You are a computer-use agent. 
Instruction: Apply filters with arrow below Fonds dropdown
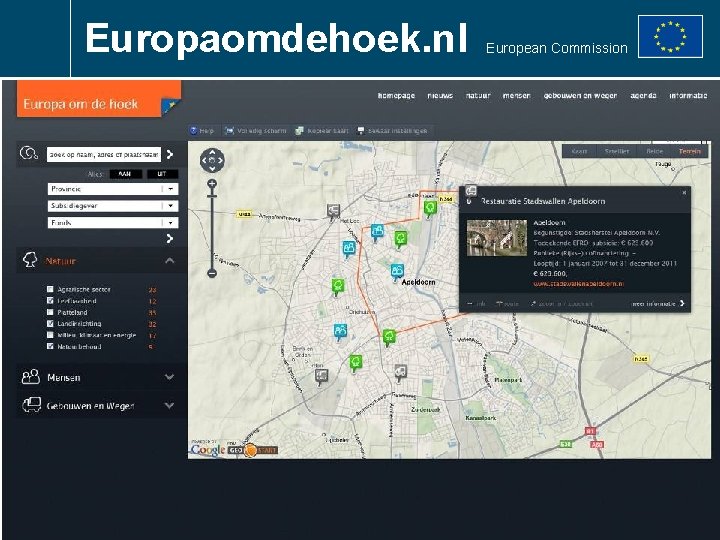170,238
